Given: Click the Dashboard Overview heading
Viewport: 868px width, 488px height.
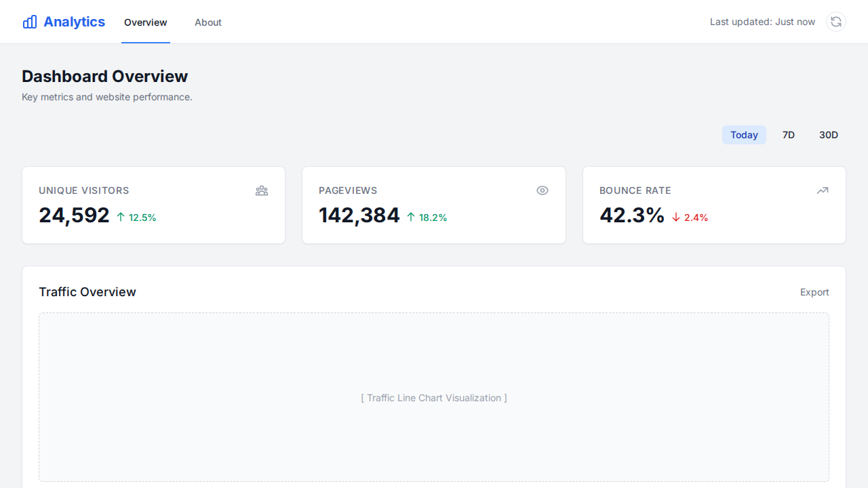Looking at the screenshot, I should (x=104, y=76).
